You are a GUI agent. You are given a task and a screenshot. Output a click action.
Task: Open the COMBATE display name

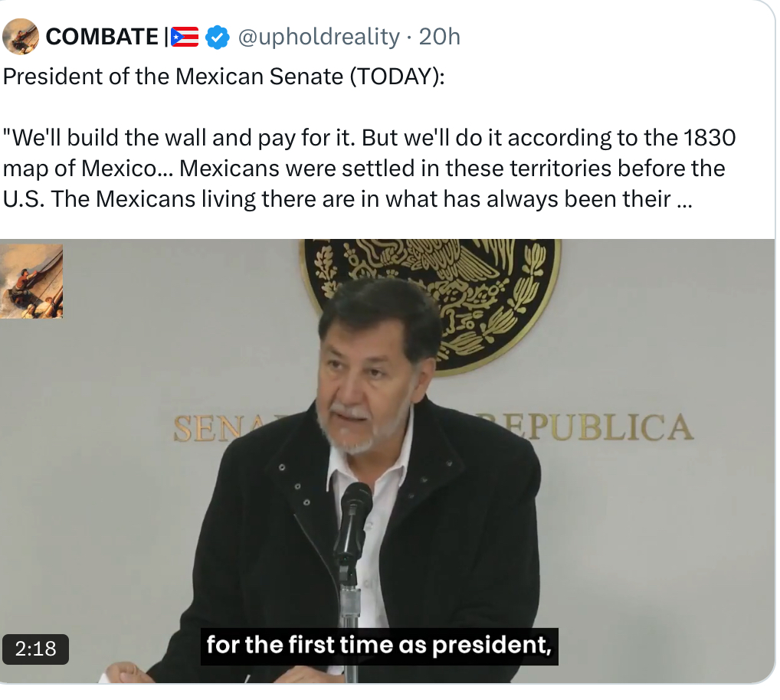pyautogui.click(x=102, y=37)
